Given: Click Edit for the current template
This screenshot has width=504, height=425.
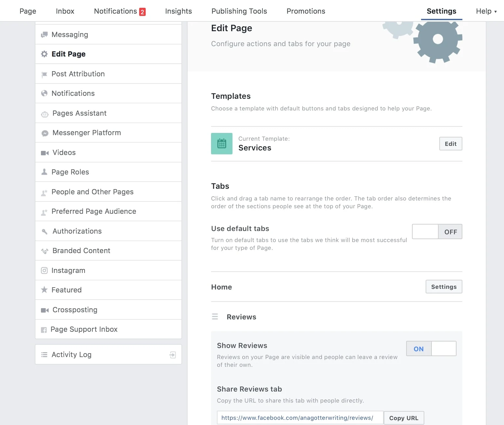Looking at the screenshot, I should (x=450, y=144).
